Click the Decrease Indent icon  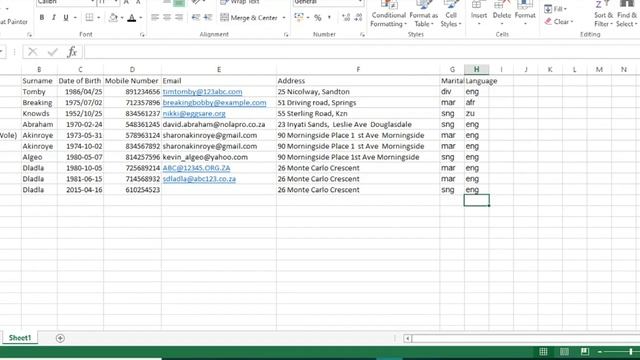click(196, 18)
